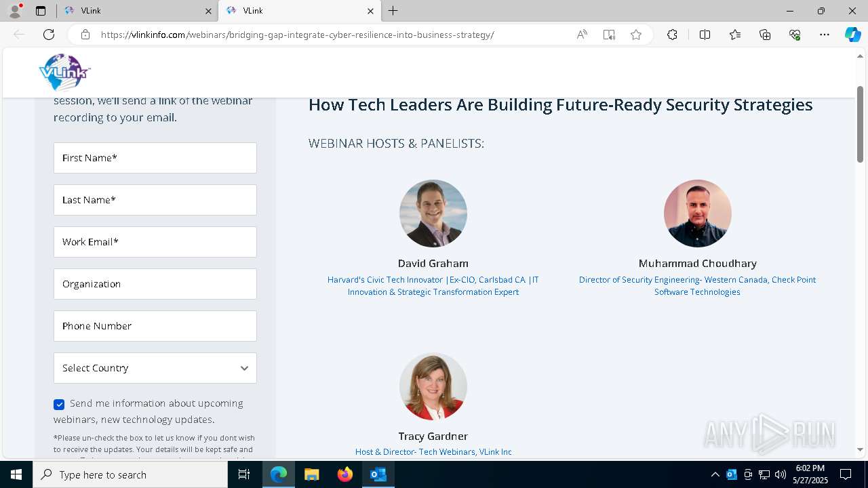Viewport: 868px width, 488px height.
Task: Click the Work Email field
Action: 155,242
